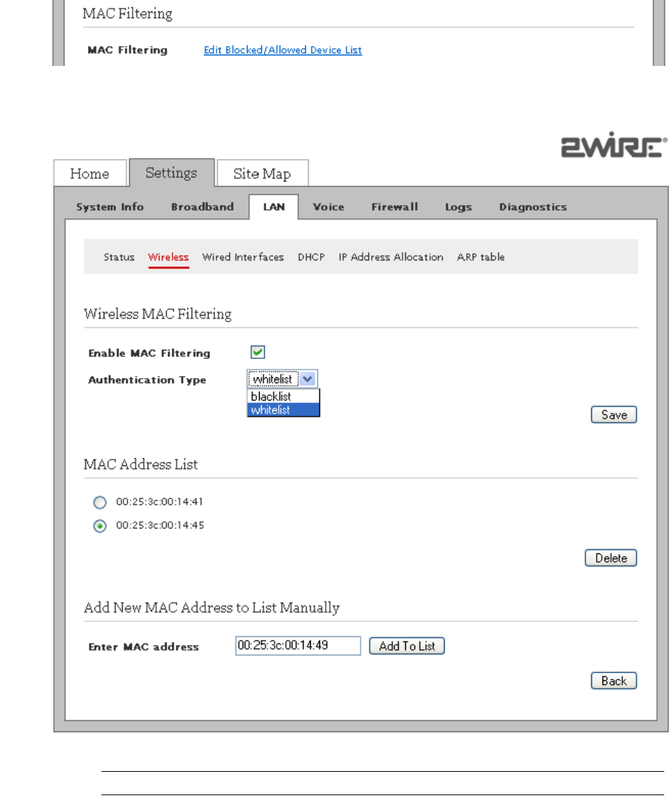This screenshot has width=672, height=803.
Task: View the ARP table sub-tab
Action: coord(480,257)
